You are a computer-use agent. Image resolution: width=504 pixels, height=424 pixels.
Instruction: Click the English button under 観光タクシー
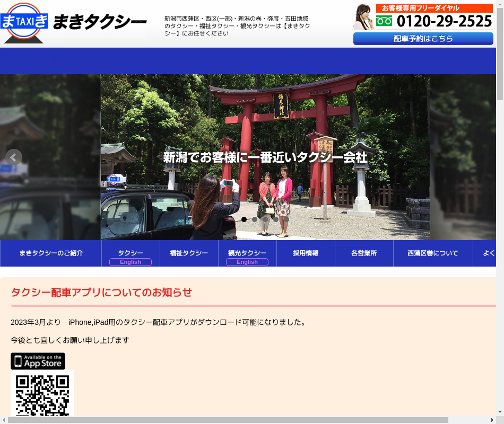pos(247,262)
